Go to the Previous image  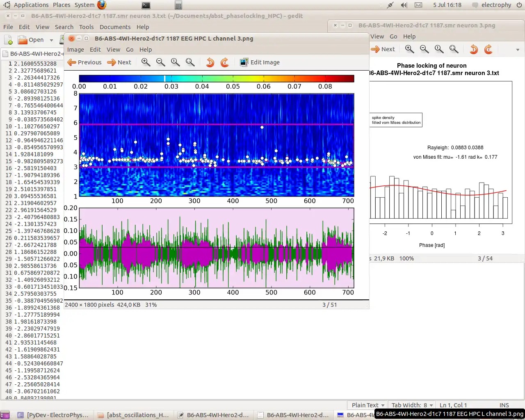[x=84, y=62]
